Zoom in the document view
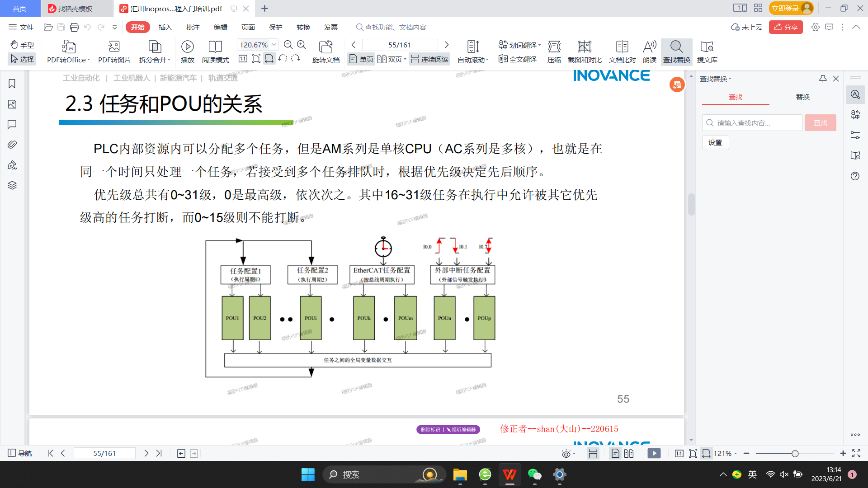This screenshot has width=868, height=488. [302, 45]
